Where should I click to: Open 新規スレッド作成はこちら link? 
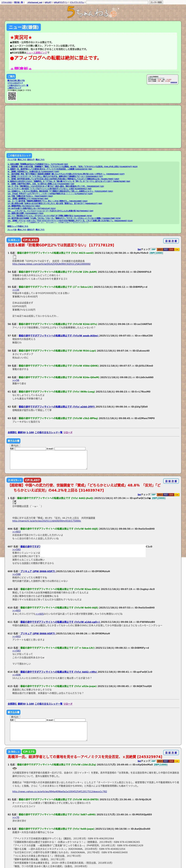18,226
